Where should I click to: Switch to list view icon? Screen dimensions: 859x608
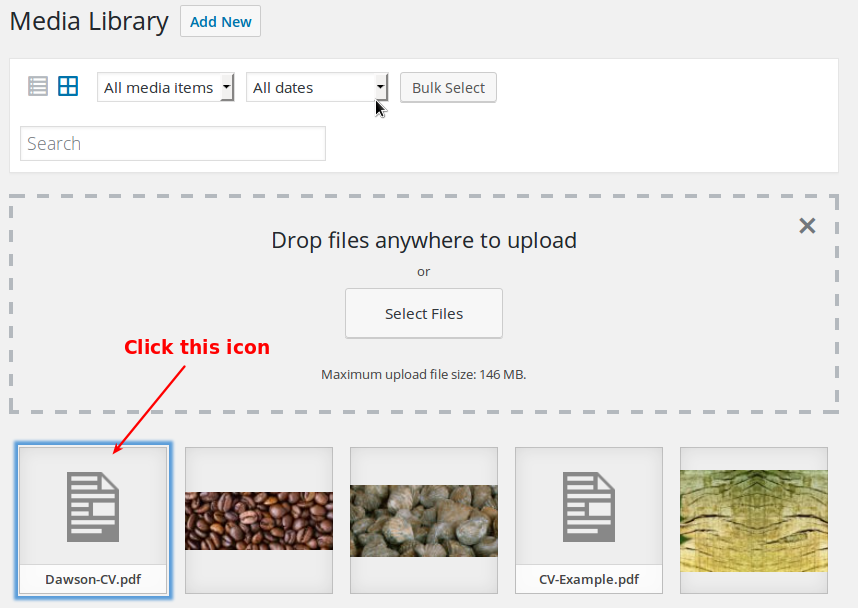pos(38,87)
